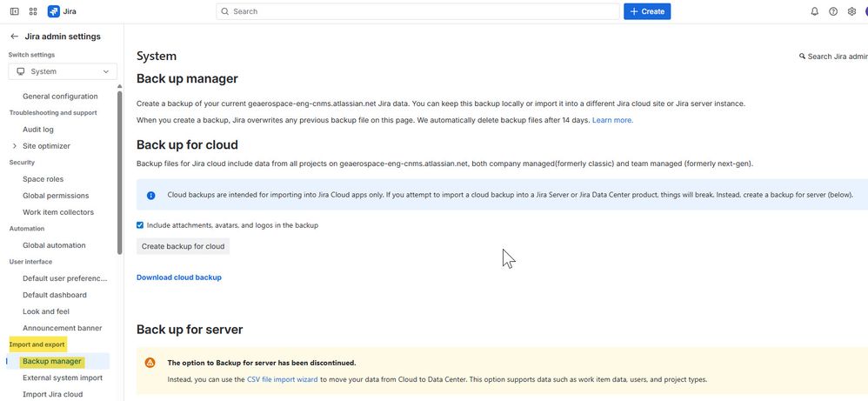This screenshot has height=401, width=868.
Task: Click the orange warning icon in server notice
Action: coord(150,363)
